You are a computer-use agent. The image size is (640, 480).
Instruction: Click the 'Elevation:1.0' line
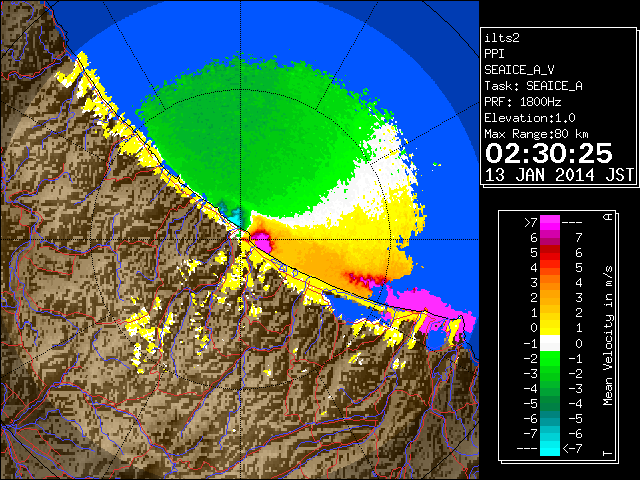tap(530, 118)
